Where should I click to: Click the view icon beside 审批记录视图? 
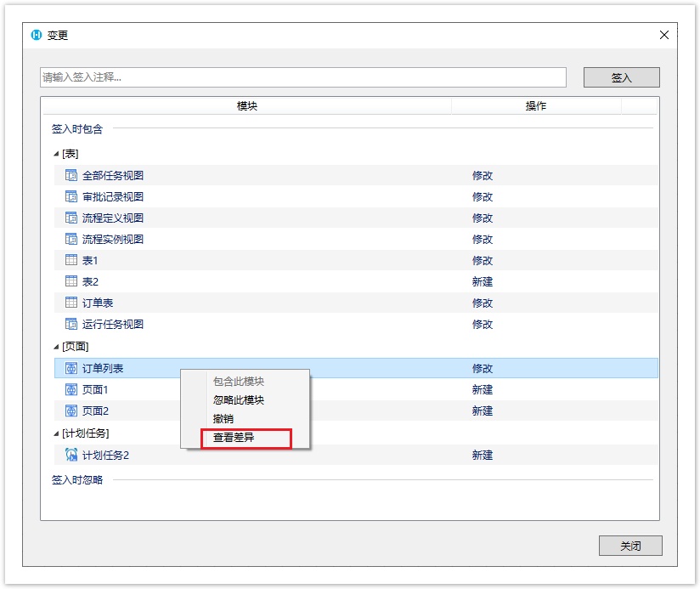71,197
